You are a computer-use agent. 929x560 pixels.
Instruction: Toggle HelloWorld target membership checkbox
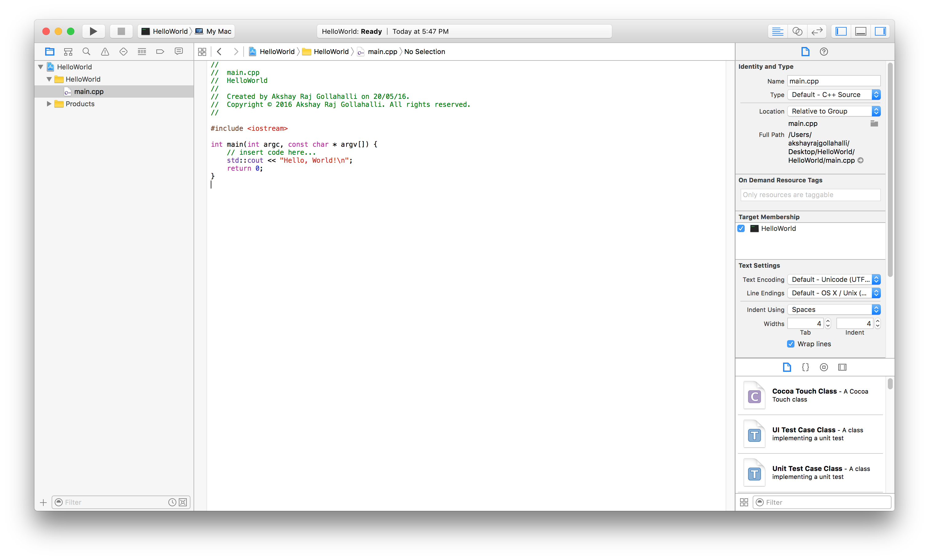click(x=741, y=228)
